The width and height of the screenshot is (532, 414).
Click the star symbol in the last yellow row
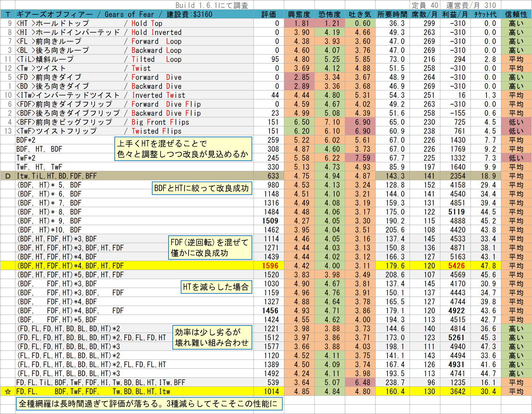click(8, 392)
